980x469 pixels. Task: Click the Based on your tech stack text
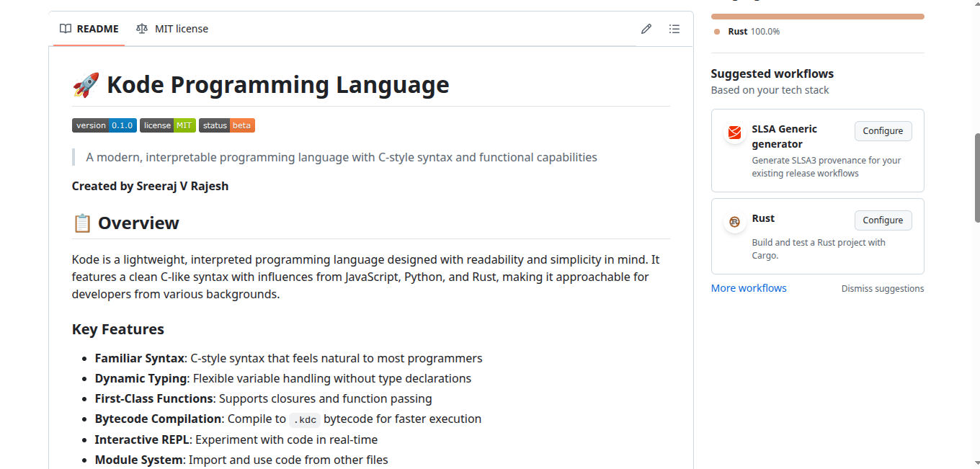[770, 90]
